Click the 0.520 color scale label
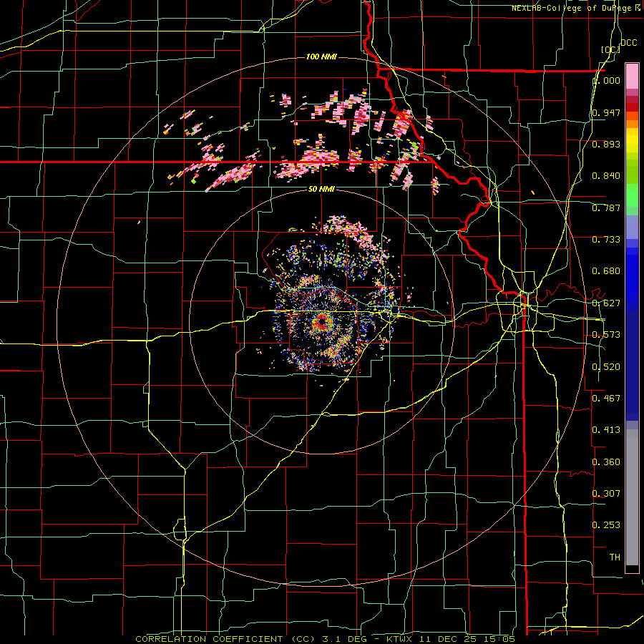 [x=606, y=367]
